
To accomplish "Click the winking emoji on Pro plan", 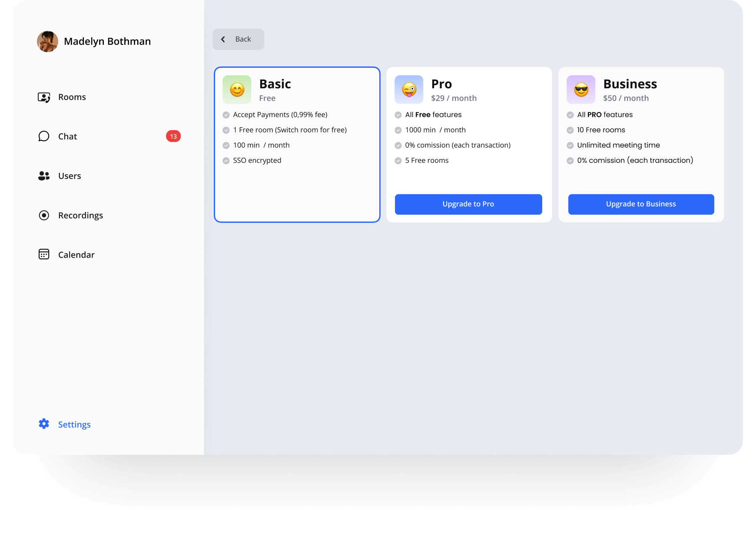I will [409, 89].
